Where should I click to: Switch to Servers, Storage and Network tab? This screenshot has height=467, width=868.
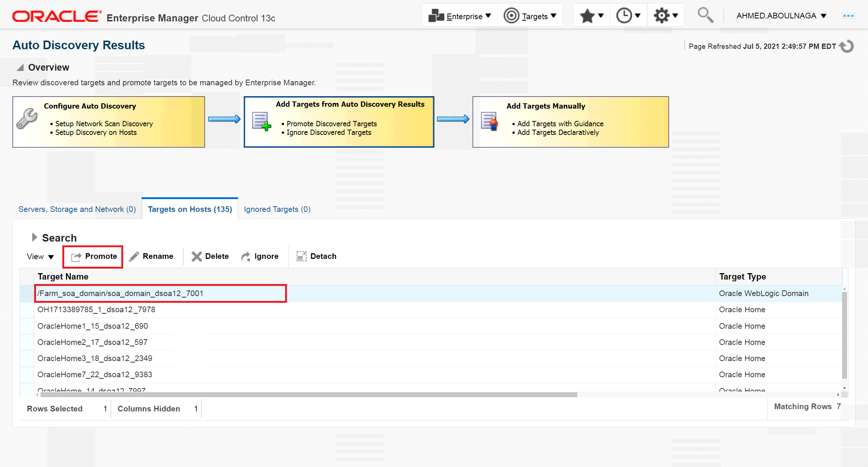point(77,209)
